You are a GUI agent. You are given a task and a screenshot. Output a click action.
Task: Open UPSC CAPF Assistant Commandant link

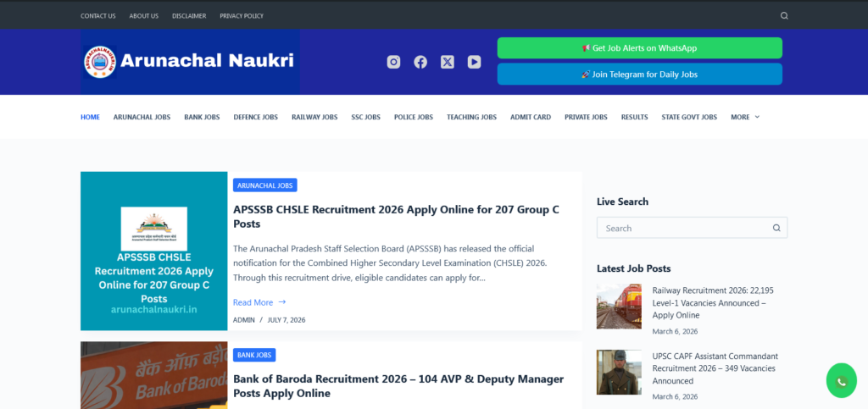coord(715,368)
